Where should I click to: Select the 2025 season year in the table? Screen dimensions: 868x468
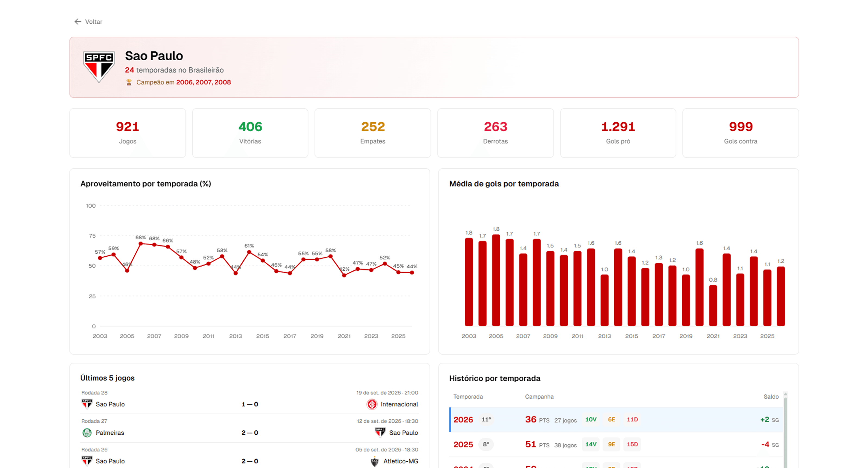[463, 444]
